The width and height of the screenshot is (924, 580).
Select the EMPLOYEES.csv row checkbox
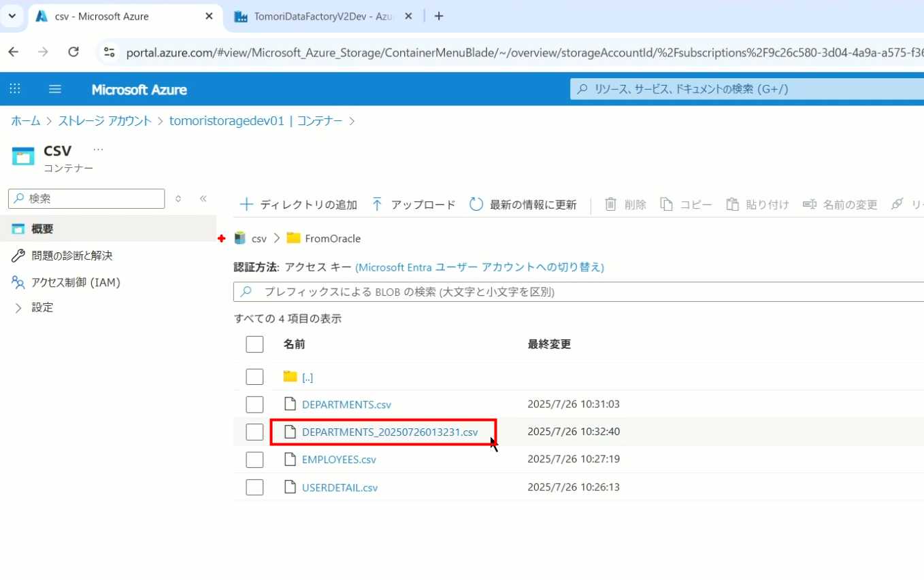click(x=254, y=460)
